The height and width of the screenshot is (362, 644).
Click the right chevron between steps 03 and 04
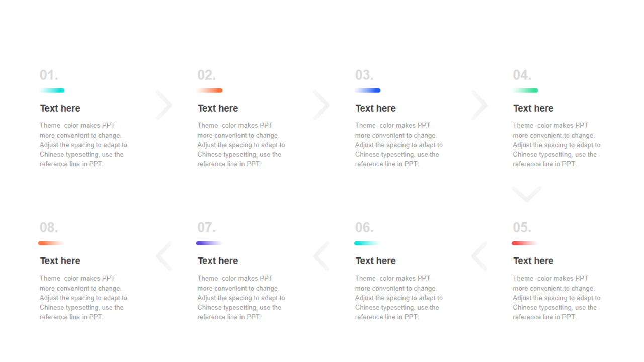[480, 105]
